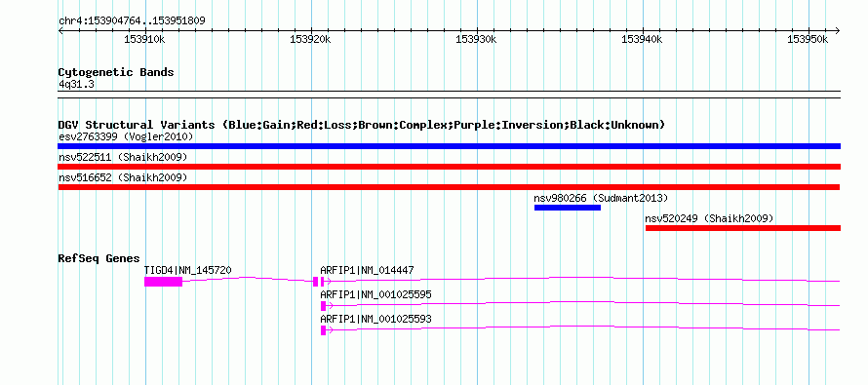This screenshot has width=868, height=385.
Task: Open nsv520249 (Shaikh2009) label
Action: click(x=710, y=218)
